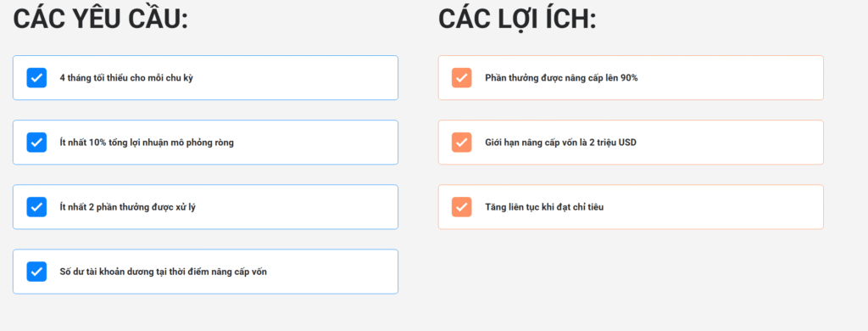The width and height of the screenshot is (868, 331).
Task: Click empty right area of the '4 tháng tối thiểu' card
Action: click(x=299, y=77)
